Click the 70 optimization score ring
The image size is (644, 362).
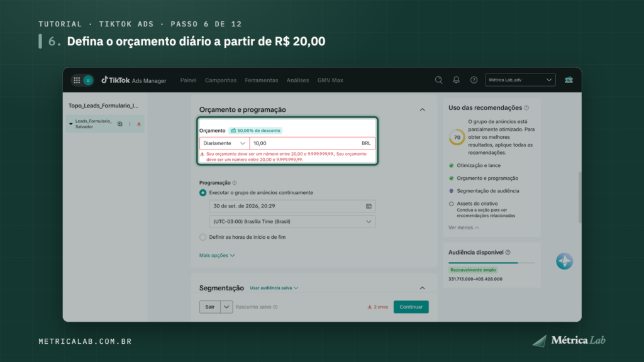pos(457,138)
